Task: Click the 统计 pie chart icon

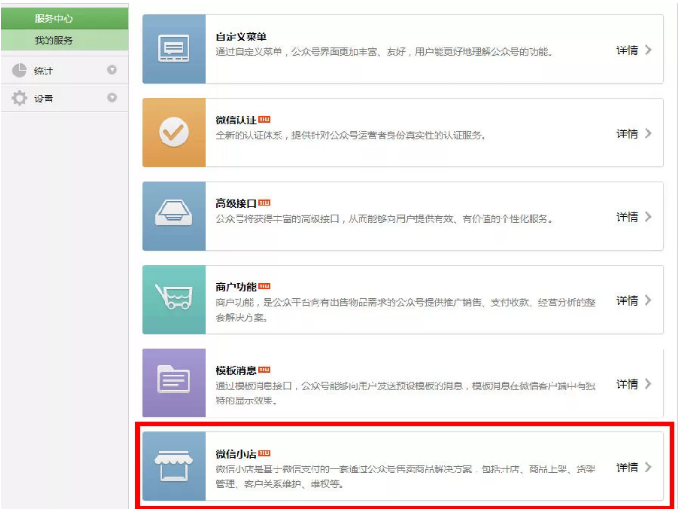Action: tap(19, 70)
